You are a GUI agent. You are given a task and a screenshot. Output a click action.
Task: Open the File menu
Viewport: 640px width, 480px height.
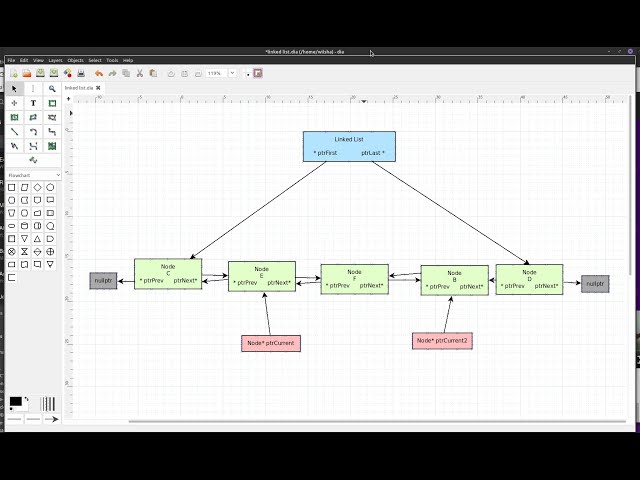pos(11,60)
